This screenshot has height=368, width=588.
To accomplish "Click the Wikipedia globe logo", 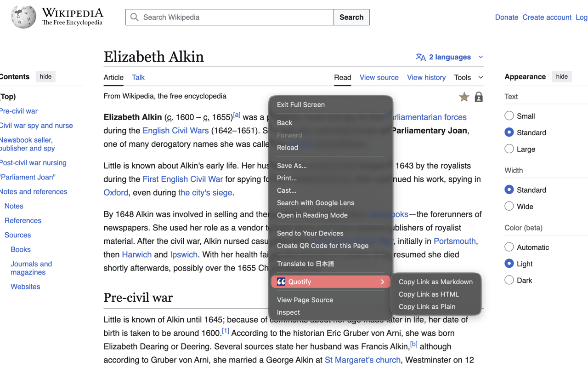I will pyautogui.click(x=23, y=17).
